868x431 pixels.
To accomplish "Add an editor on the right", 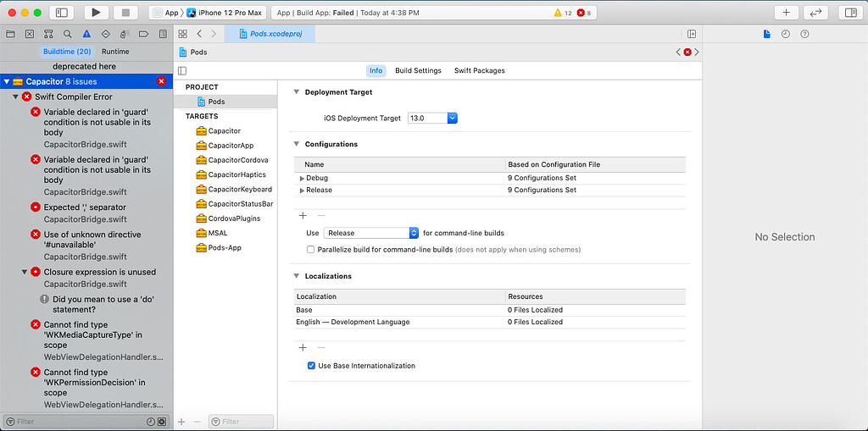I will (692, 34).
